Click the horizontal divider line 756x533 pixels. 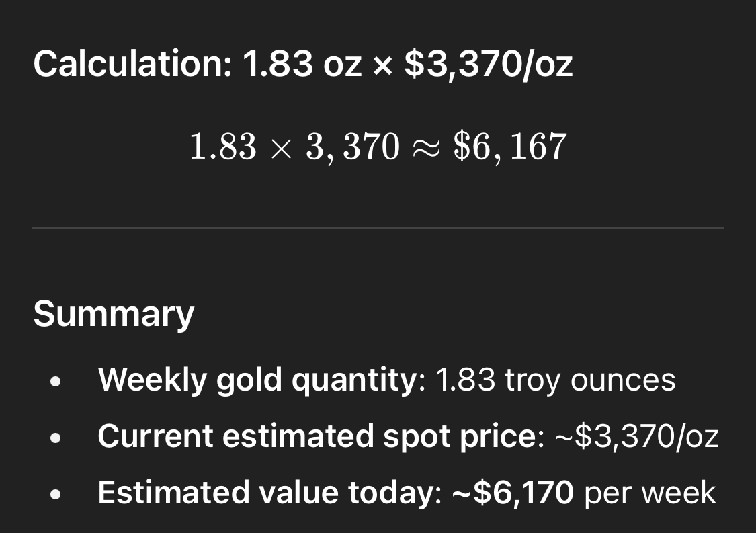coord(378,229)
